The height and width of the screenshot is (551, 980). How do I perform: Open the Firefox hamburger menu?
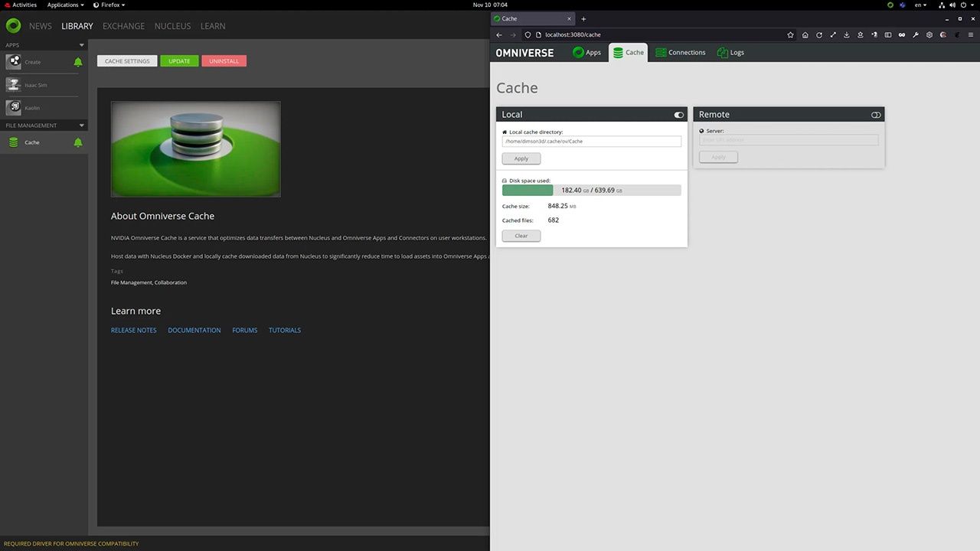click(x=971, y=35)
